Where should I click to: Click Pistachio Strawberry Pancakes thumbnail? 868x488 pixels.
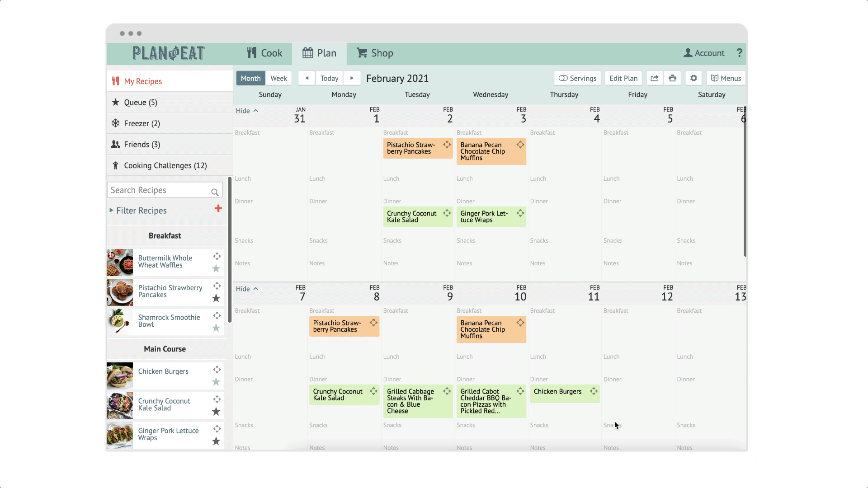(x=119, y=292)
